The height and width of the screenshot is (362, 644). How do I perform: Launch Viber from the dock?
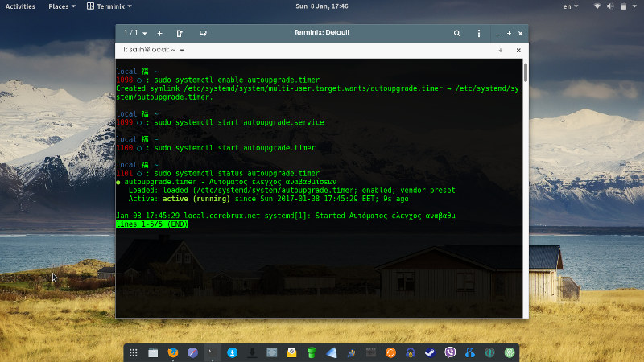[x=450, y=352]
